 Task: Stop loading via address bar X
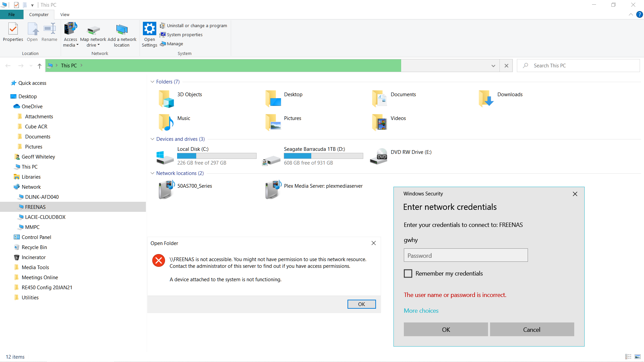click(x=506, y=66)
